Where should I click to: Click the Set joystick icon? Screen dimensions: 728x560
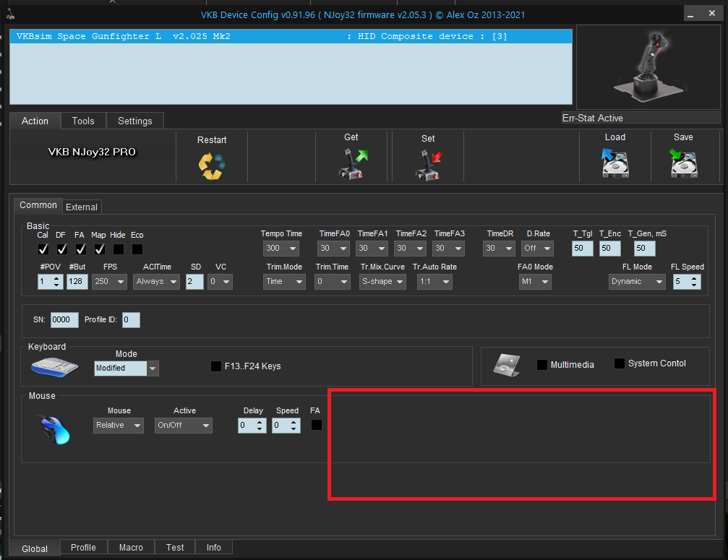coord(428,165)
